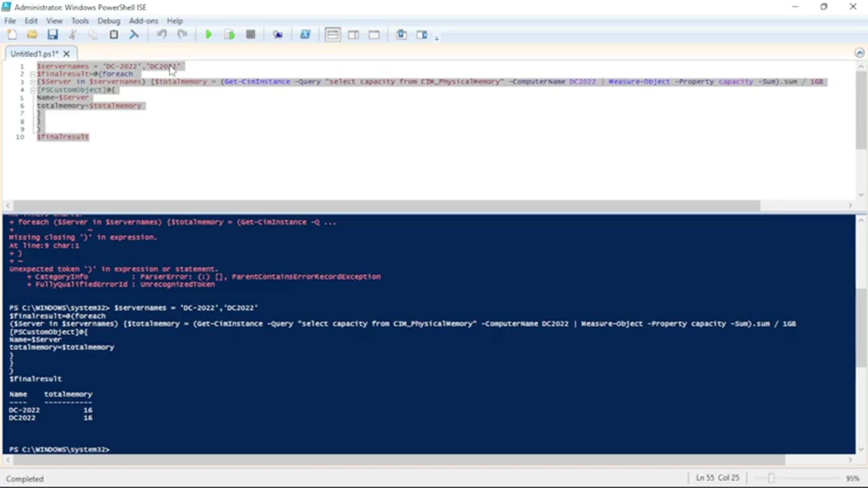The height and width of the screenshot is (488, 868).
Task: Click the "Unexpected token ')'" error line
Action: (x=113, y=269)
